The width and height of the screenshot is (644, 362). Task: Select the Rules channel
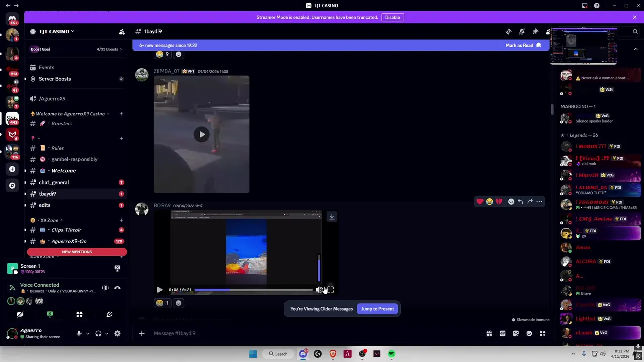(x=75, y=148)
